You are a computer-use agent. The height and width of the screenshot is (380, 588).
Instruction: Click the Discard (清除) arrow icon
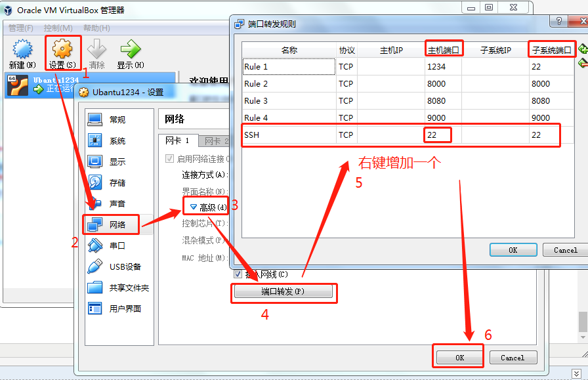click(96, 49)
